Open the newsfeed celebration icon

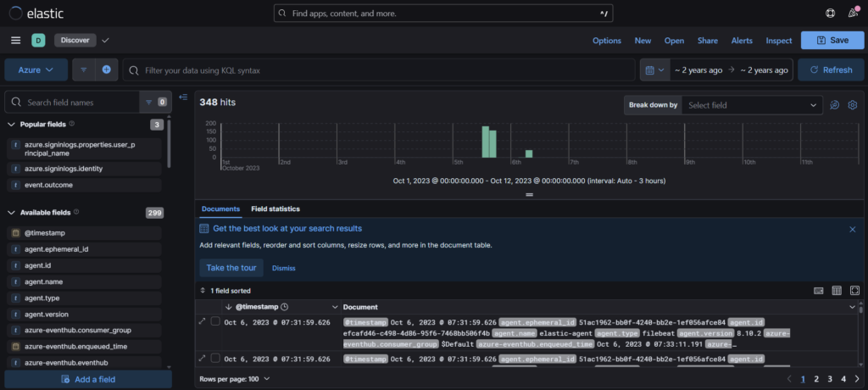click(x=852, y=14)
